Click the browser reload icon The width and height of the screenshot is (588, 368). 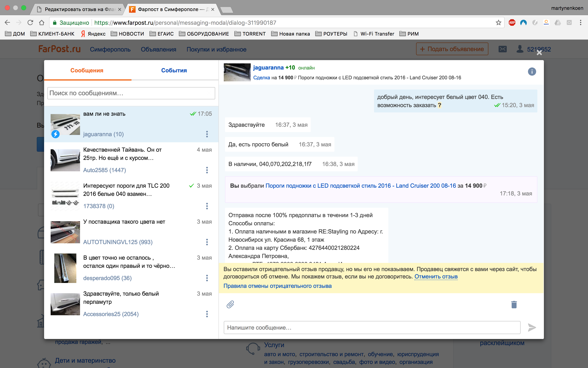coord(30,23)
